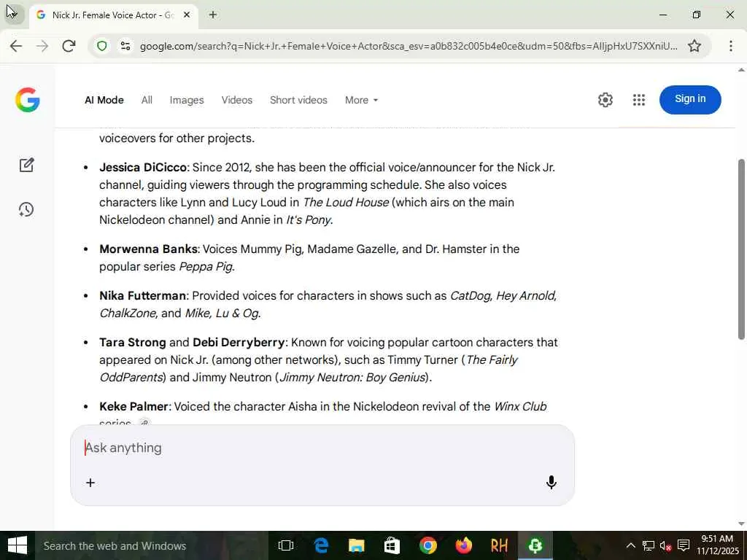Viewport: 747px width, 560px height.
Task: Click the shield security icon in the address bar
Action: 102,46
